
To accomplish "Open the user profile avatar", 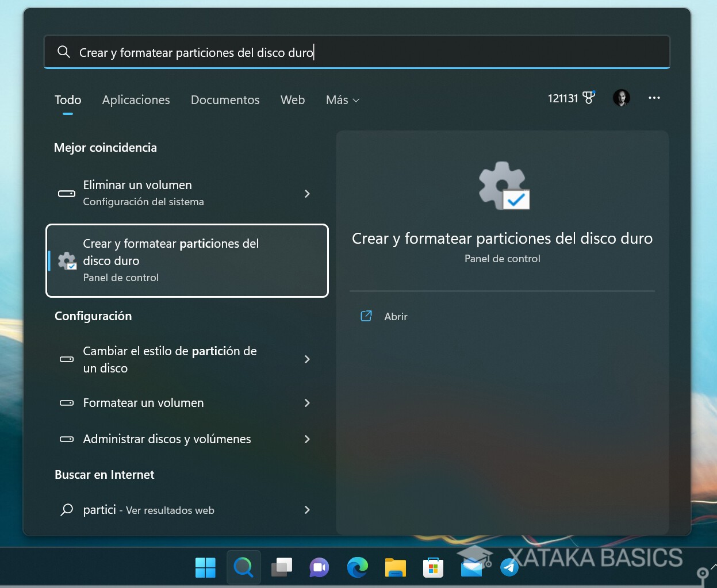I will click(x=621, y=98).
